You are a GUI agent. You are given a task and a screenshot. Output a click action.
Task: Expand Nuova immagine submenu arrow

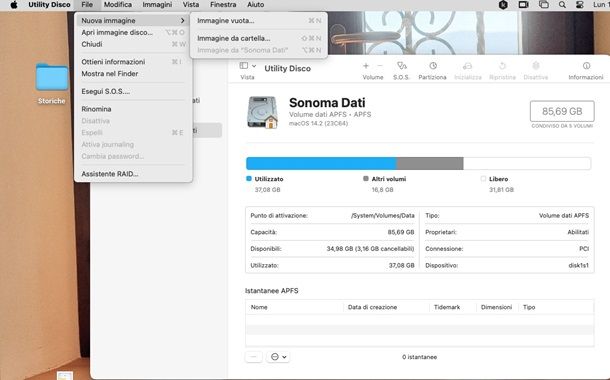[x=182, y=21]
